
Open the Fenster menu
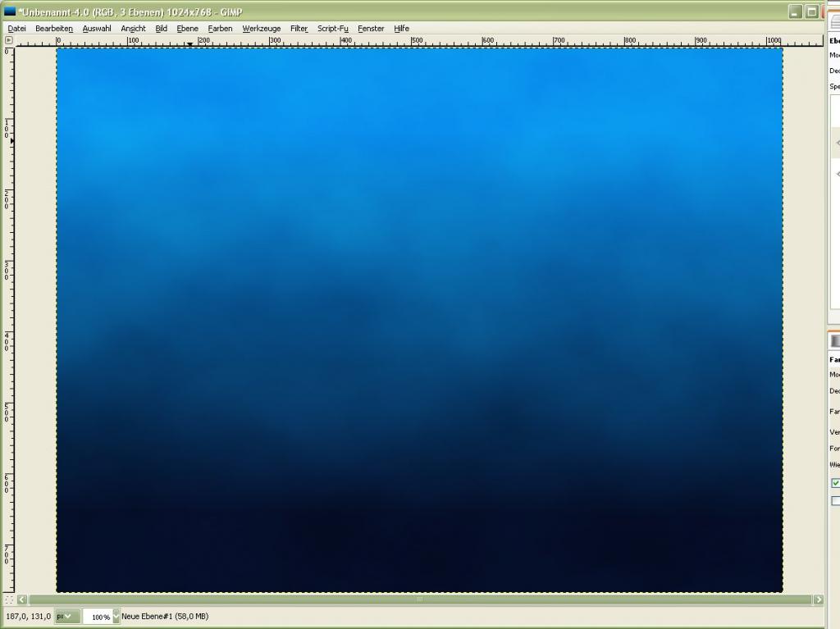pos(371,29)
